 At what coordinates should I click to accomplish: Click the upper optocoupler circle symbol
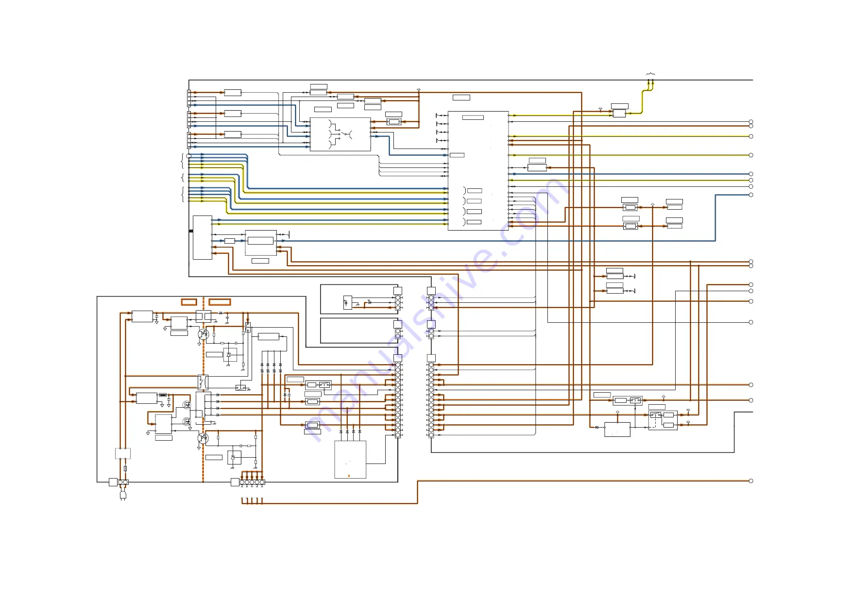point(203,334)
